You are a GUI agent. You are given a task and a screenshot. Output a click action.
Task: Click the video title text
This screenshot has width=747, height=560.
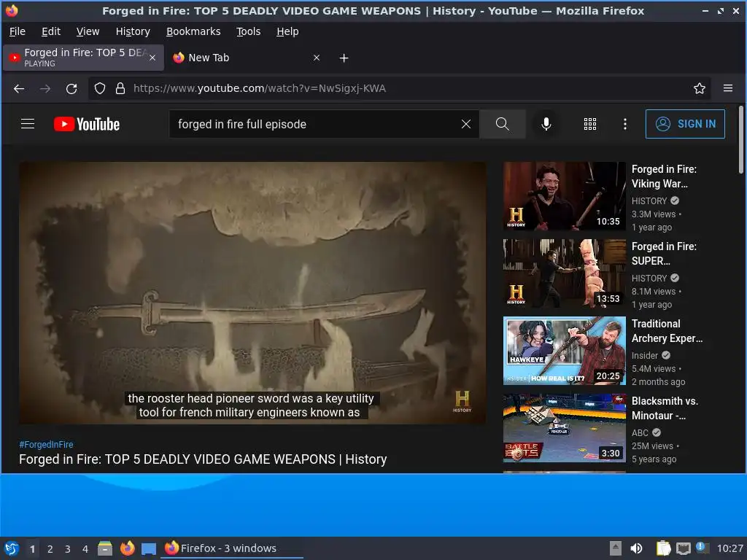pyautogui.click(x=203, y=459)
